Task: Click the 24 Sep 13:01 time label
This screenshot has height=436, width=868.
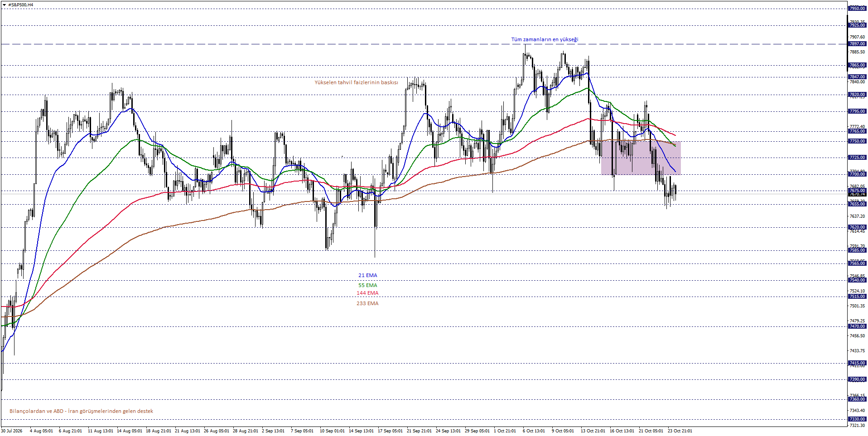Action: (x=448, y=431)
